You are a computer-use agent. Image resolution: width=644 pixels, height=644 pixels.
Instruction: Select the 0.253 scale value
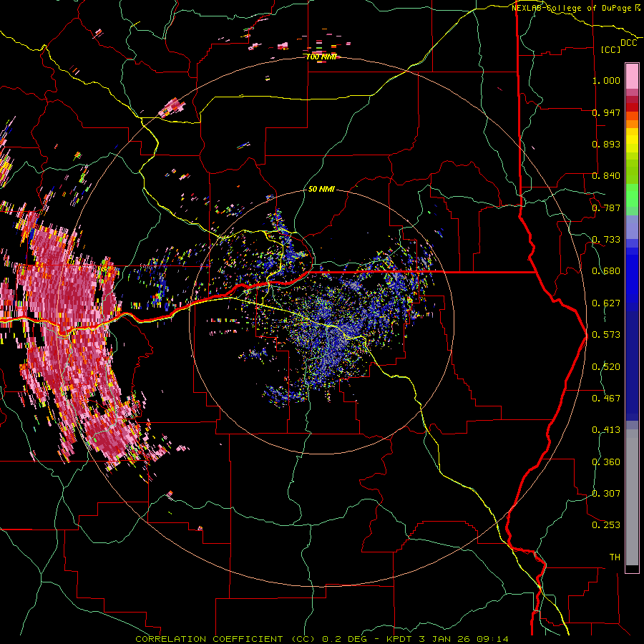click(x=606, y=525)
